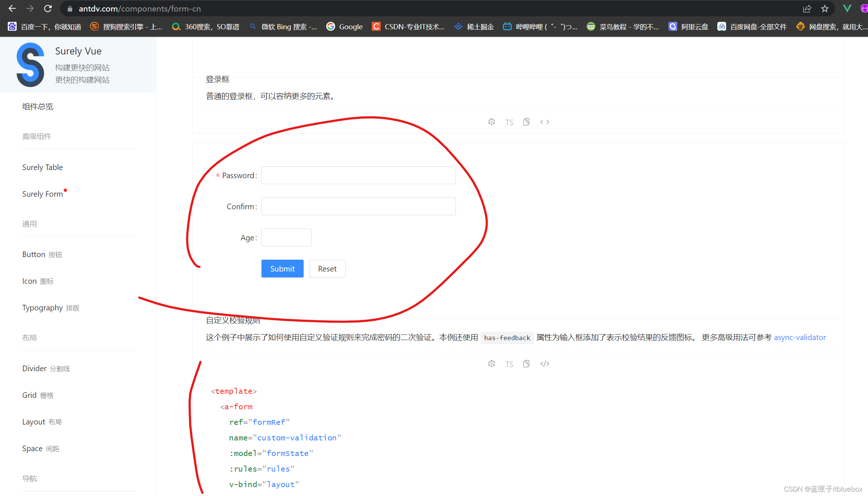Collapse the custom validation example code
The image size is (868, 496).
tap(544, 364)
